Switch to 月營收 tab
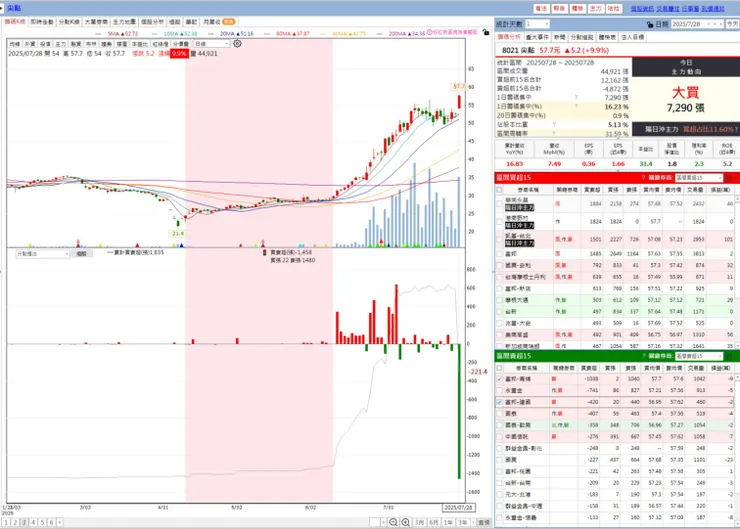 [x=219, y=22]
